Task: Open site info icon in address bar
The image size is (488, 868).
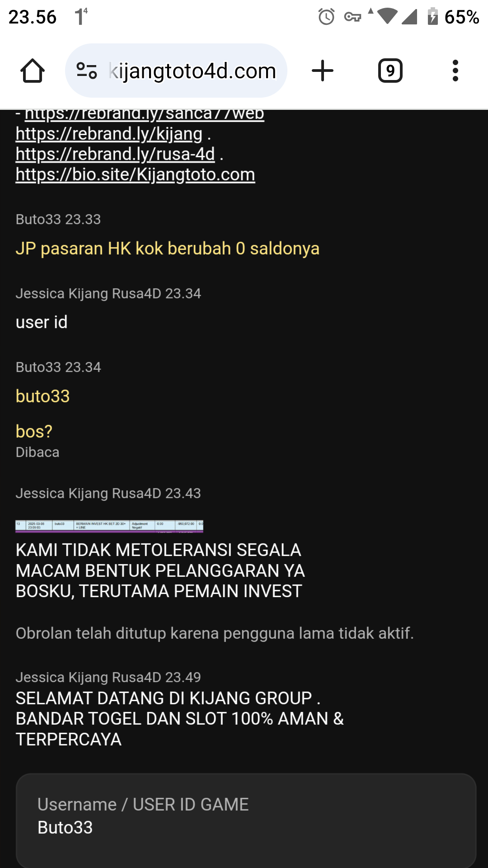Action: tap(87, 71)
